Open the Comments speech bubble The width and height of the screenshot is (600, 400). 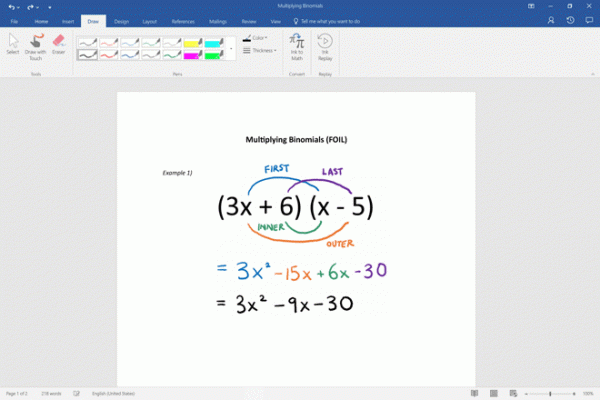(589, 20)
